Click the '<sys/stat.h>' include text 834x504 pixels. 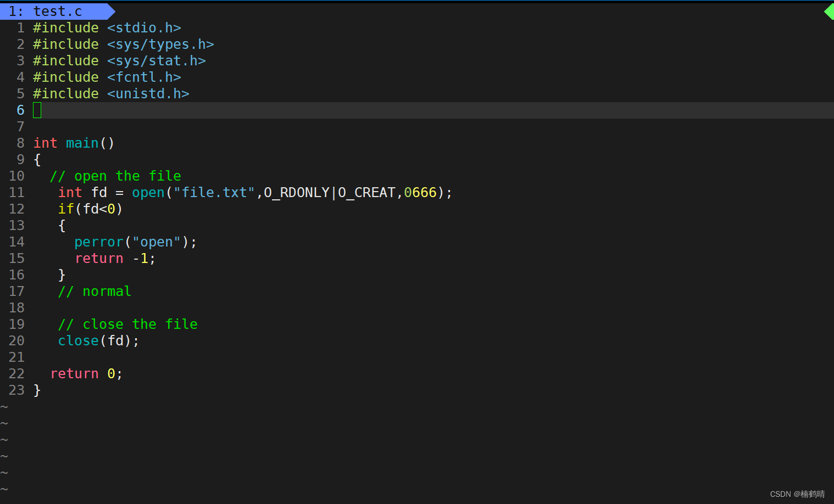pos(157,61)
